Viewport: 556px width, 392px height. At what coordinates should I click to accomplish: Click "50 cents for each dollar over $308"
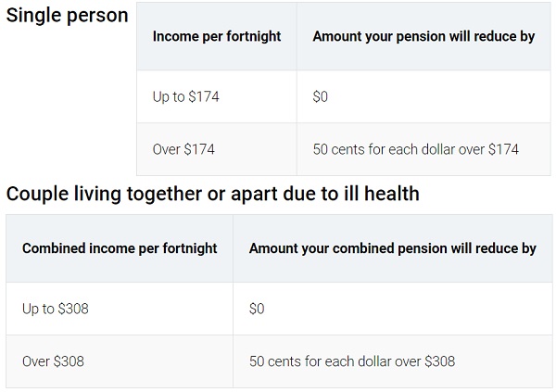click(352, 361)
